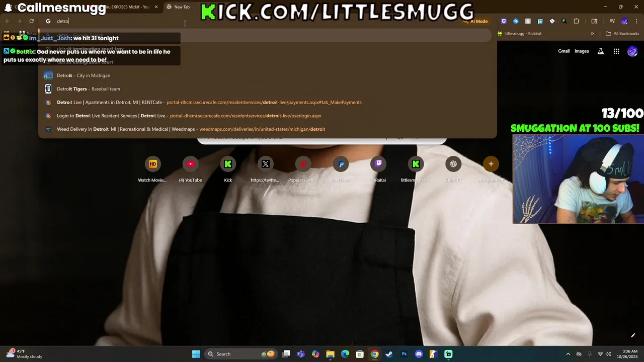Open the Google apps grid
644x362 pixels.
(616, 51)
